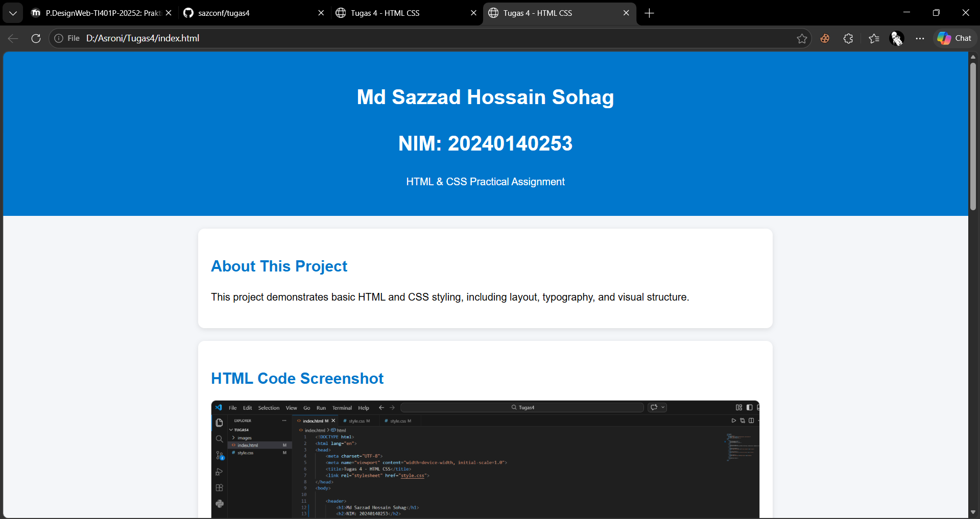Open the tab search dropdown chevron
The image size is (980, 519).
(13, 13)
